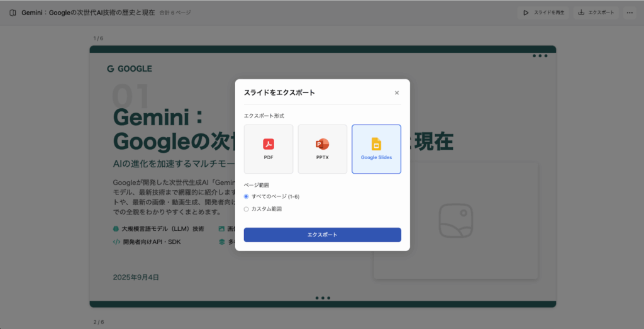
Task: Click the 合計 6 ページ page count label
Action: pyautogui.click(x=175, y=13)
